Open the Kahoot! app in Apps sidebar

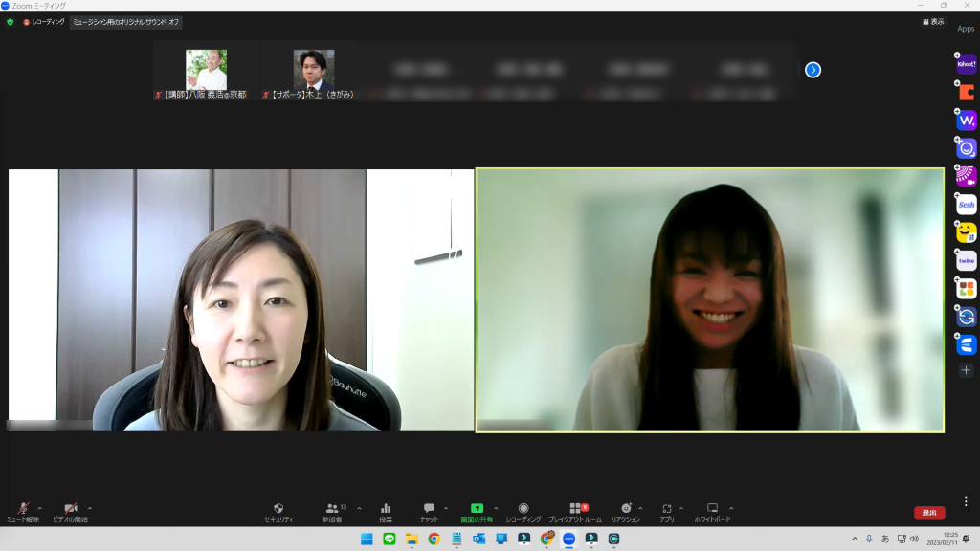click(967, 64)
